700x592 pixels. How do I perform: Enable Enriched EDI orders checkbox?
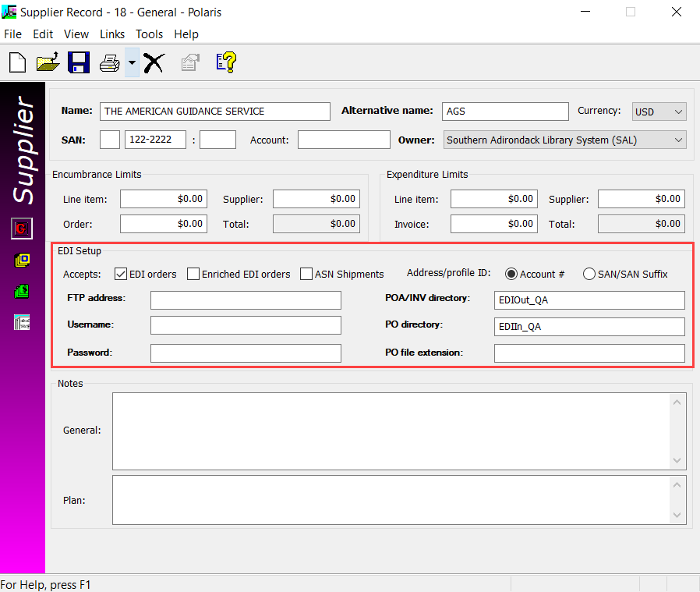click(193, 274)
